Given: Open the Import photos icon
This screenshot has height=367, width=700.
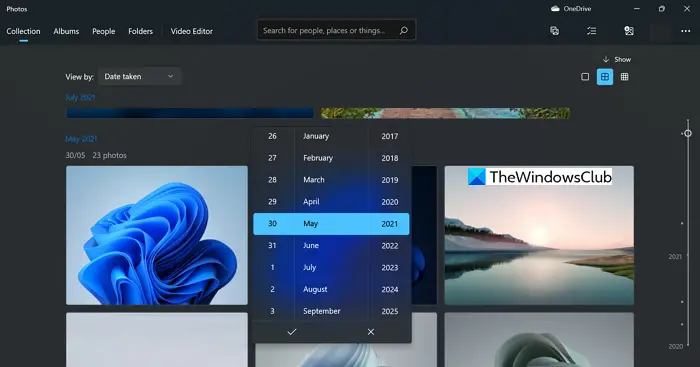Looking at the screenshot, I should pos(629,30).
